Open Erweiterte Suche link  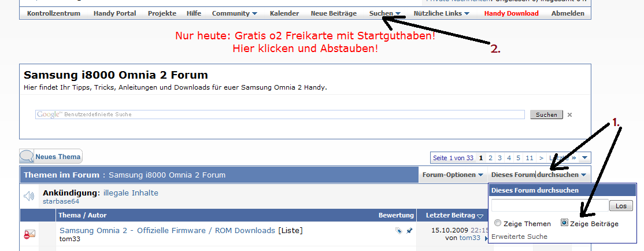pos(519,237)
